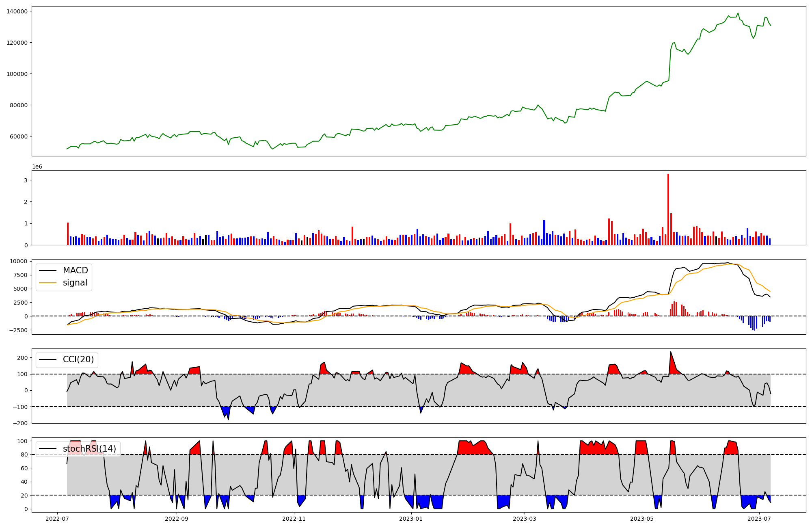Image resolution: width=812 pixels, height=528 pixels.
Task: Click the 2023-03 date tick label
Action: click(x=525, y=519)
